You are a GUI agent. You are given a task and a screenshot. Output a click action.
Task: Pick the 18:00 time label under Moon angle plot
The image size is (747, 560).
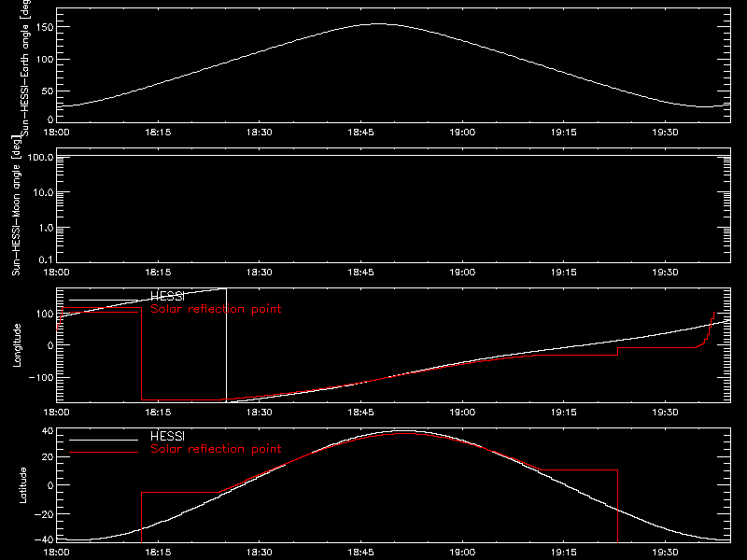click(56, 273)
